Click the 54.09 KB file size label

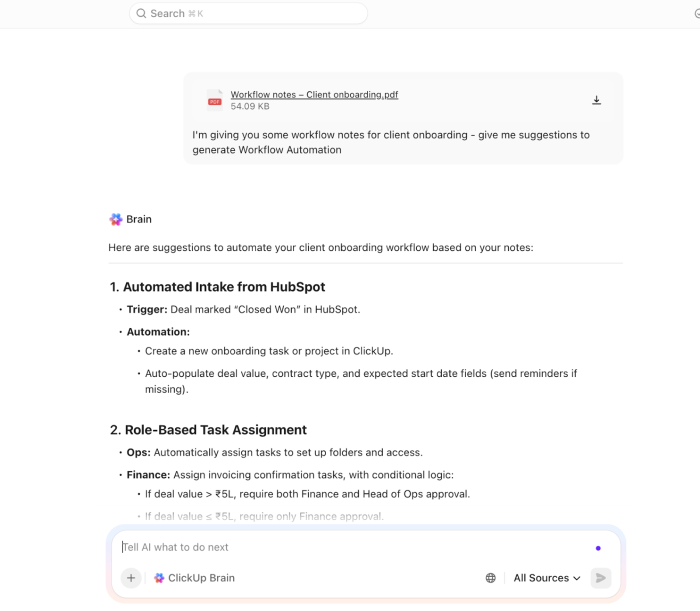tap(249, 106)
